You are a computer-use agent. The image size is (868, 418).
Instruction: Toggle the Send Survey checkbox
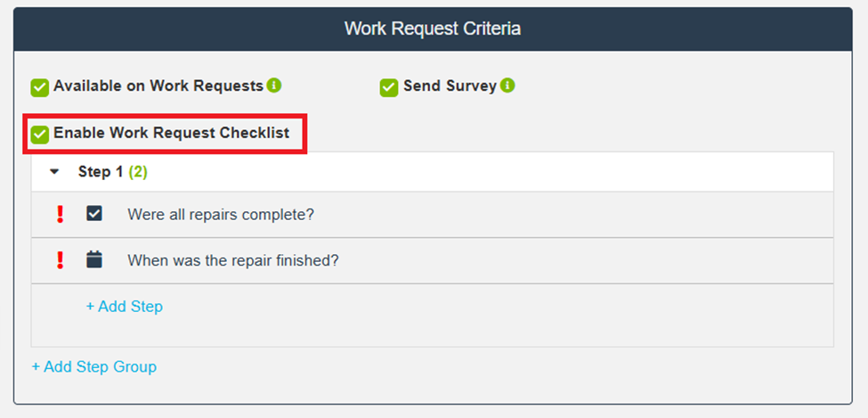click(x=389, y=86)
